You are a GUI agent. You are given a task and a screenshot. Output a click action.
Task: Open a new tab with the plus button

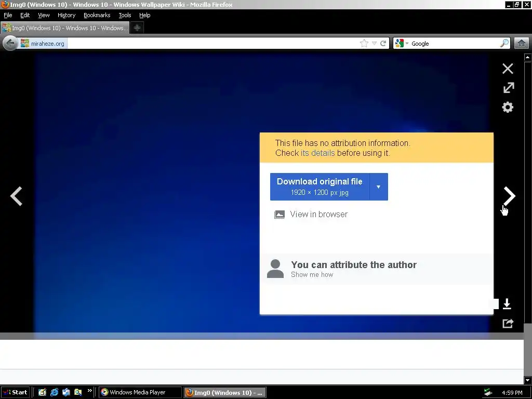point(137,28)
